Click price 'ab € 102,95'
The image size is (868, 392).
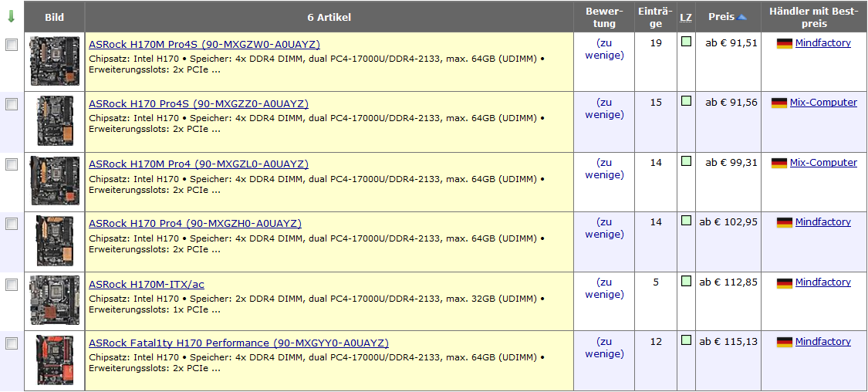coord(728,222)
